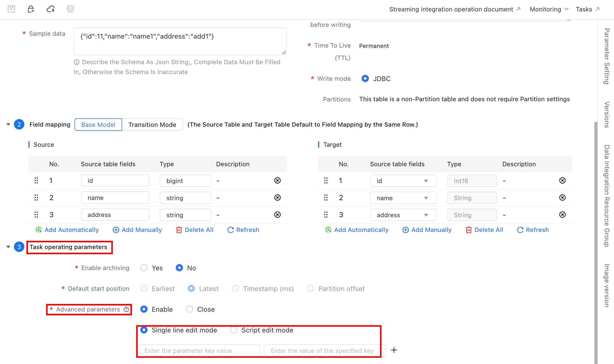The height and width of the screenshot is (364, 614).
Task: Click the cloud upload submit icon
Action: tap(51, 9)
